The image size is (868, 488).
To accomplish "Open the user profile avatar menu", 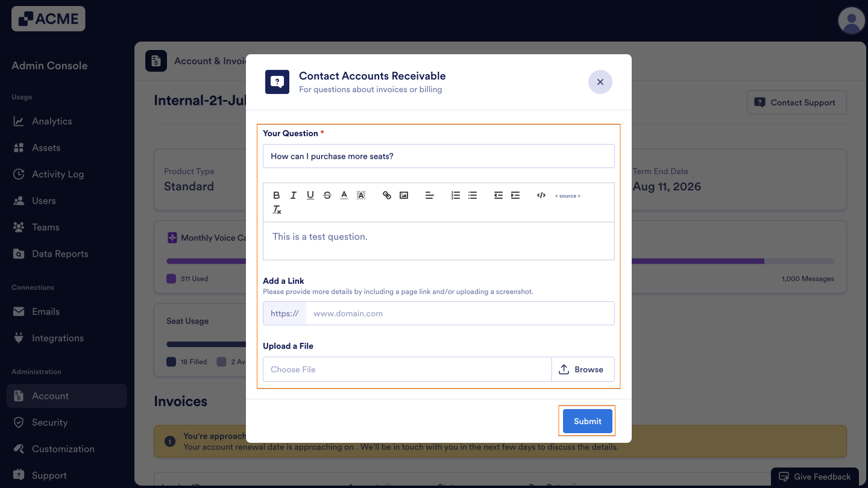I will (851, 21).
